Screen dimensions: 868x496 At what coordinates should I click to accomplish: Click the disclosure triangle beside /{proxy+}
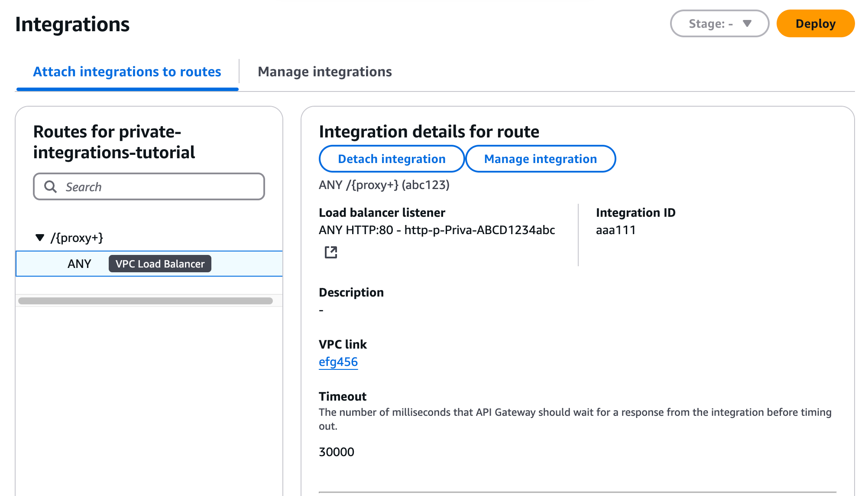(40, 237)
